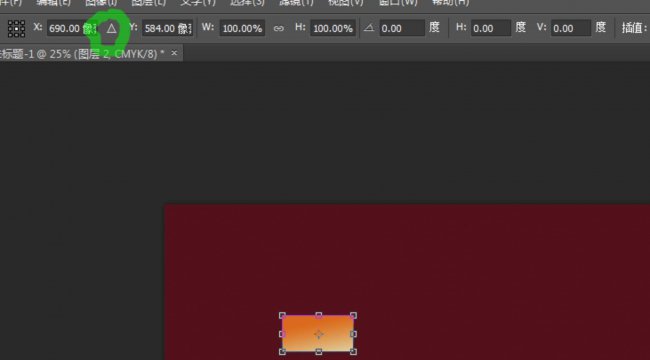Open the 图层(L) menu
This screenshot has height=360, width=650.
(x=148, y=2)
